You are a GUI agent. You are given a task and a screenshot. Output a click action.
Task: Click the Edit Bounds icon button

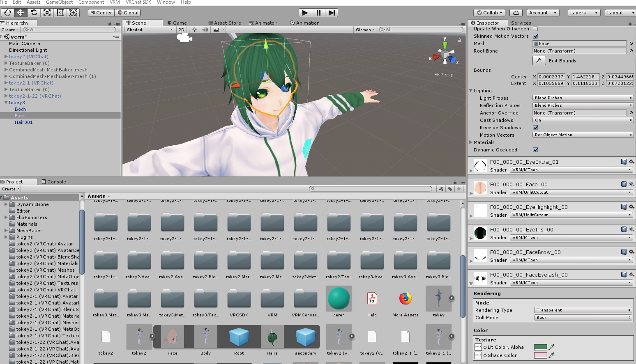[x=539, y=61]
